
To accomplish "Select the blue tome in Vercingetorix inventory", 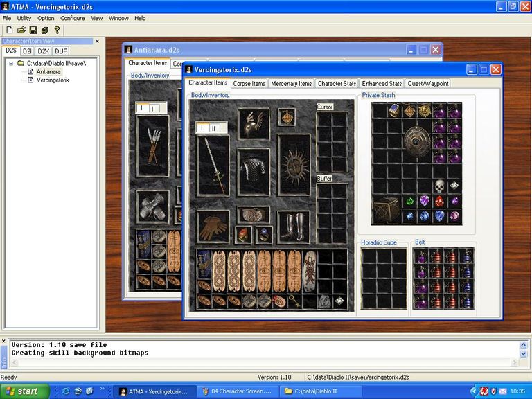I will [204, 264].
